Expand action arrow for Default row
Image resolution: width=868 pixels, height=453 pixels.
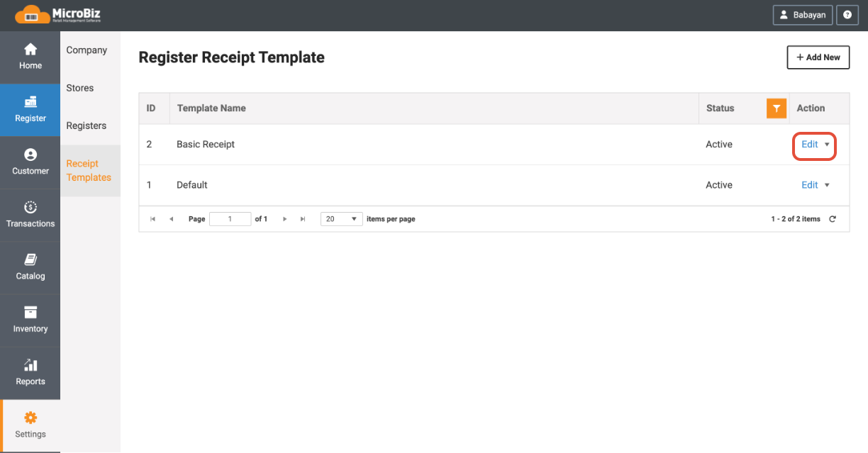(x=827, y=185)
